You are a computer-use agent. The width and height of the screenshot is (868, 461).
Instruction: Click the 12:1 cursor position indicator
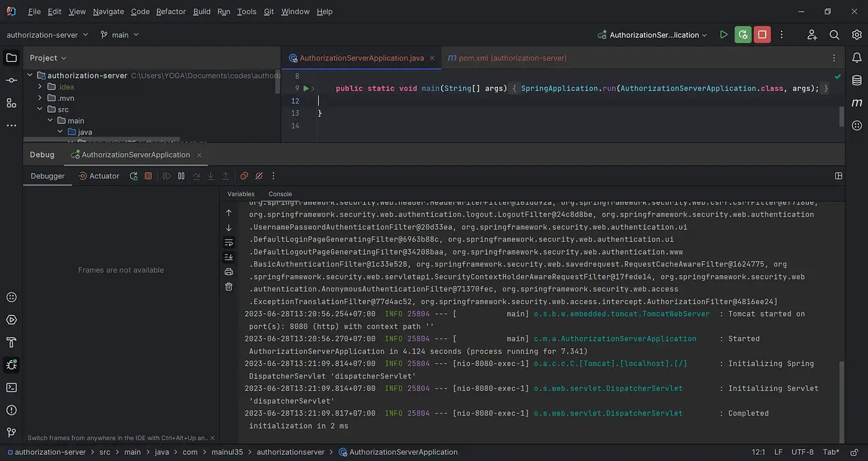point(758,452)
